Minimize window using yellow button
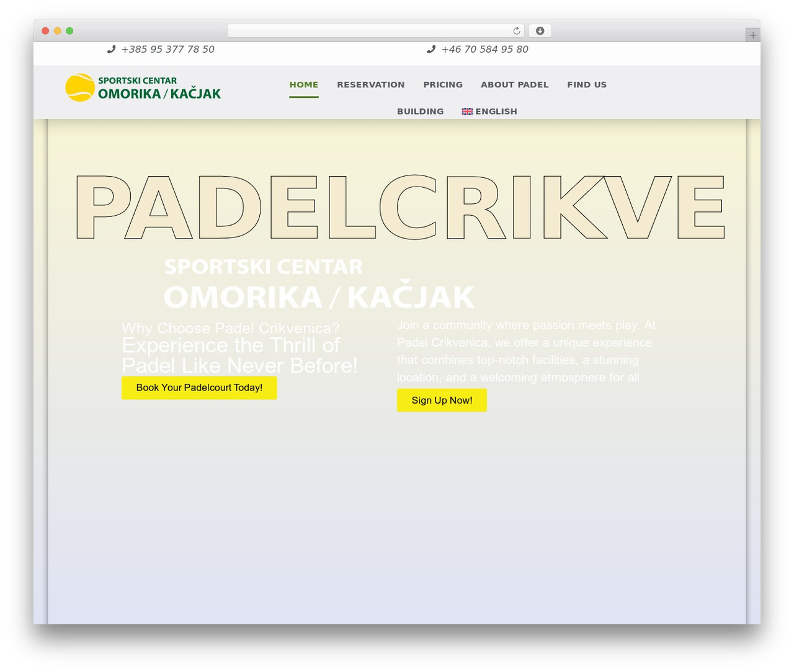 tap(57, 31)
